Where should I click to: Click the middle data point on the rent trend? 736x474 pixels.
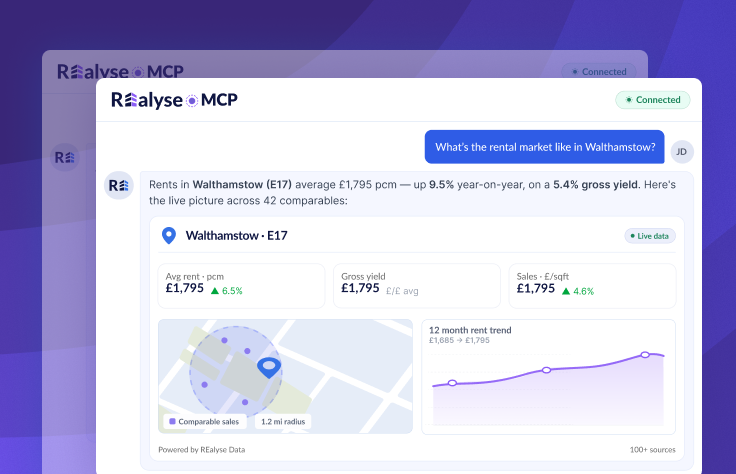546,370
